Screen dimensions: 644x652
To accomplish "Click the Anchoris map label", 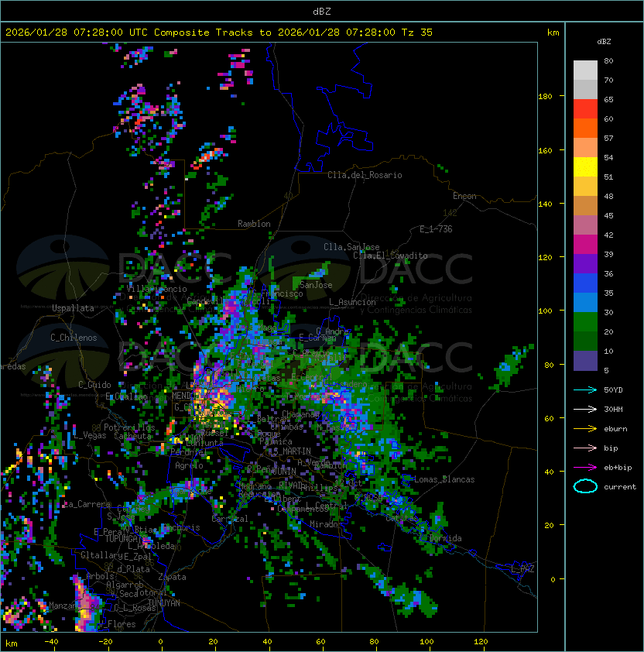I will click(x=181, y=527).
